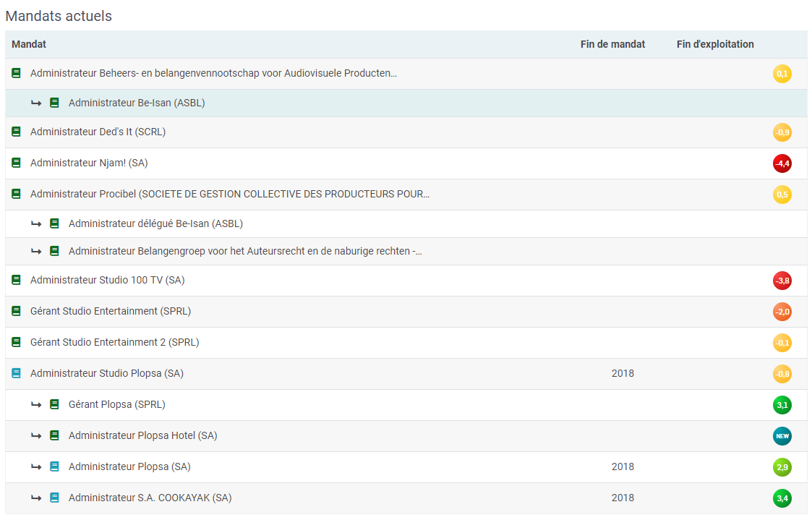Click sub-item arrow before Administrateur Be-Isan (ASBL)

click(36, 103)
